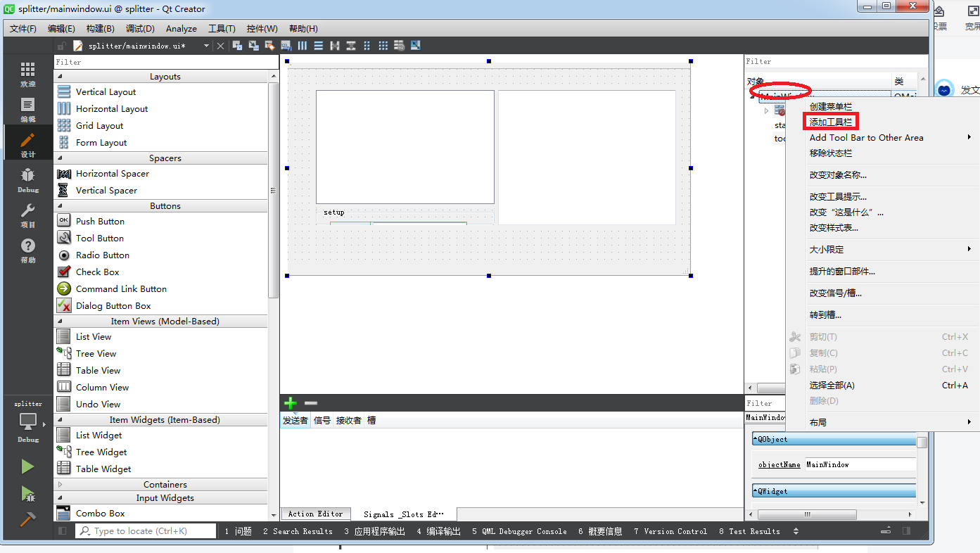
Task: Activate Edit Signals/Slots mode icon
Action: coord(253,46)
